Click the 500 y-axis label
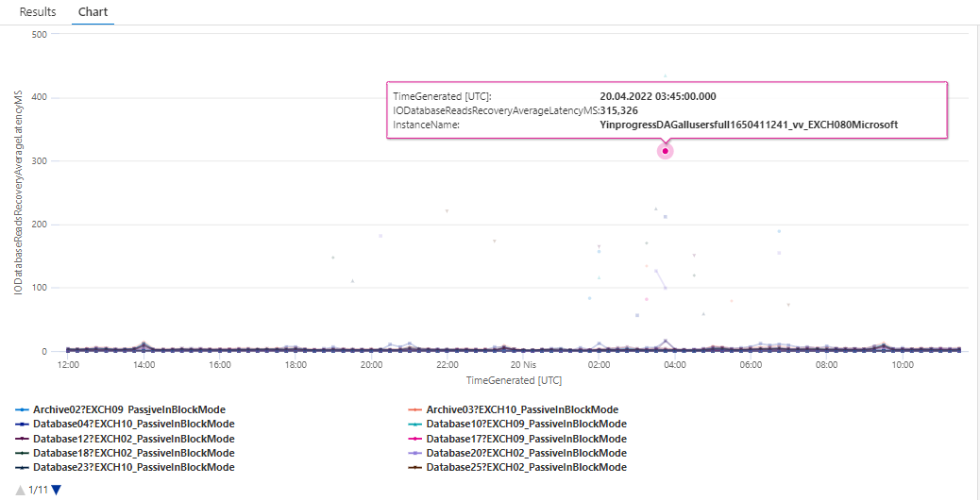The height and width of the screenshot is (500, 980). point(39,34)
